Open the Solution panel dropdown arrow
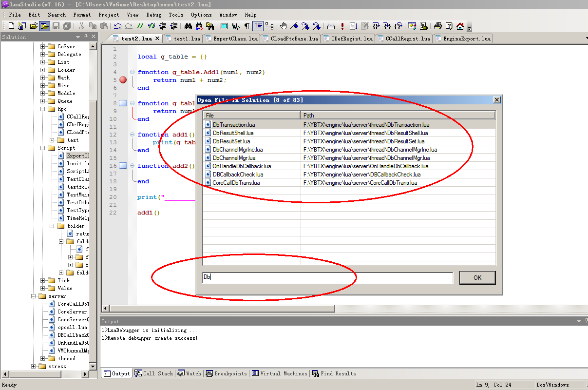The width and height of the screenshot is (588, 390). pyautogui.click(x=78, y=37)
